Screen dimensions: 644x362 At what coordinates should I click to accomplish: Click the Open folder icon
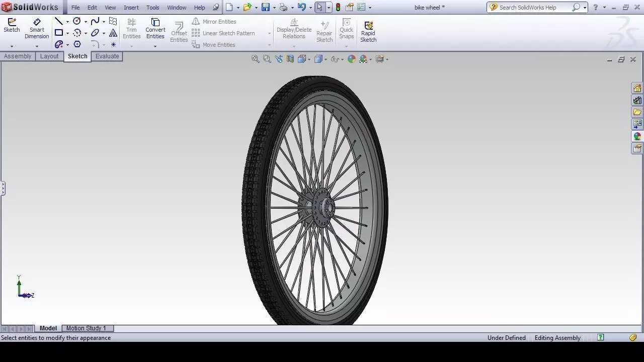pyautogui.click(x=247, y=7)
